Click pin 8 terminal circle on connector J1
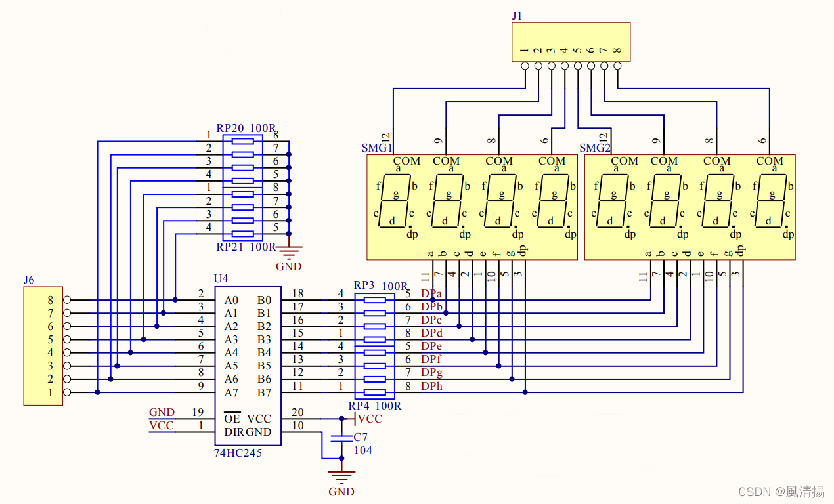The image size is (834, 504). point(617,66)
